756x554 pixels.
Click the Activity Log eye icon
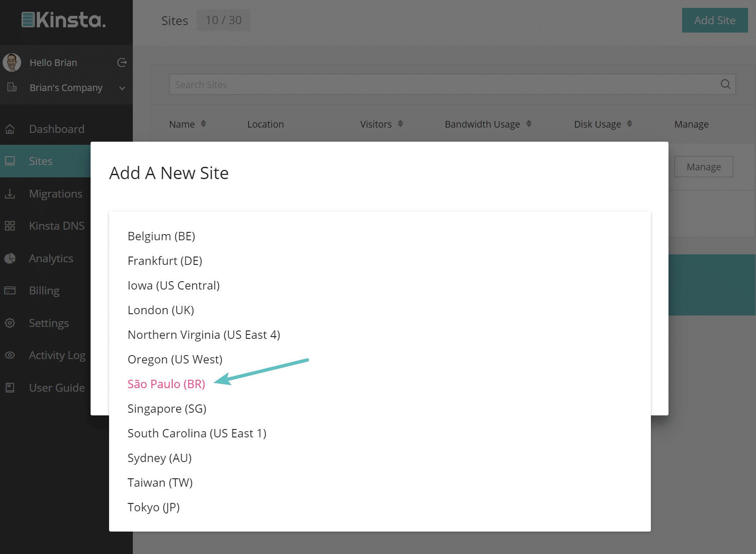tap(10, 355)
